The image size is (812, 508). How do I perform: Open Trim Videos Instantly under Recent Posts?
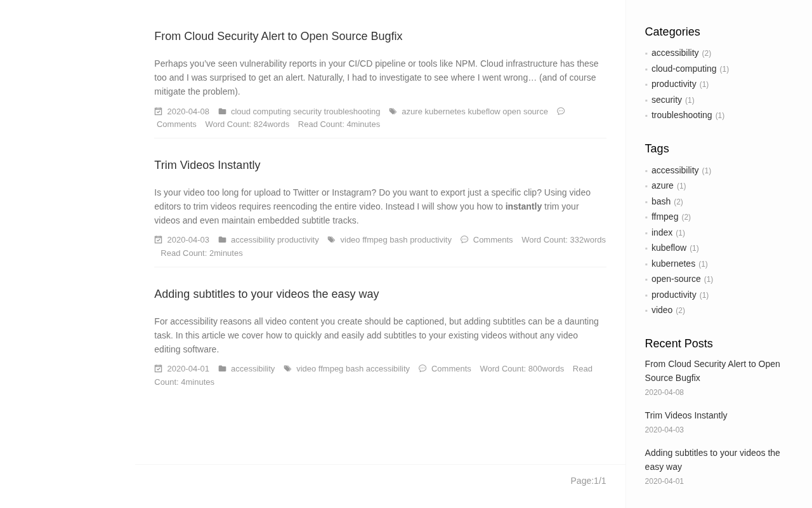686,415
